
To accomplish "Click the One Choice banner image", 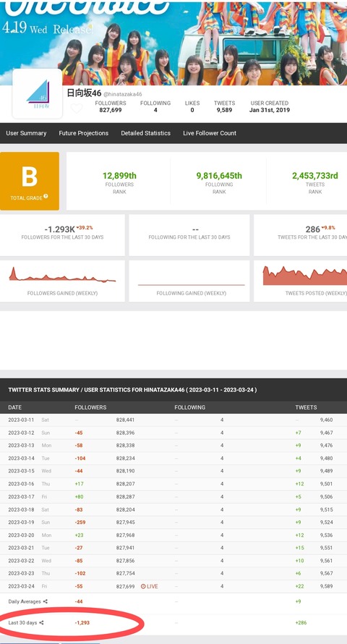I will [x=173, y=43].
